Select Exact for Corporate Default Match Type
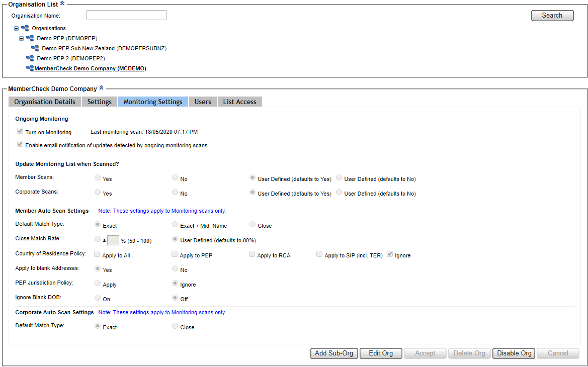The height and width of the screenshot is (367, 588). tap(98, 326)
